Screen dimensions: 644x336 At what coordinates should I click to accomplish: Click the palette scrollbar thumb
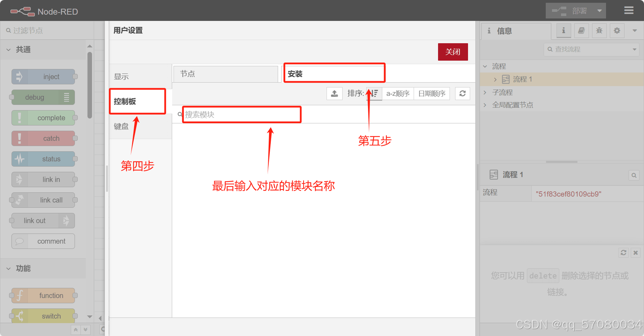[x=90, y=85]
